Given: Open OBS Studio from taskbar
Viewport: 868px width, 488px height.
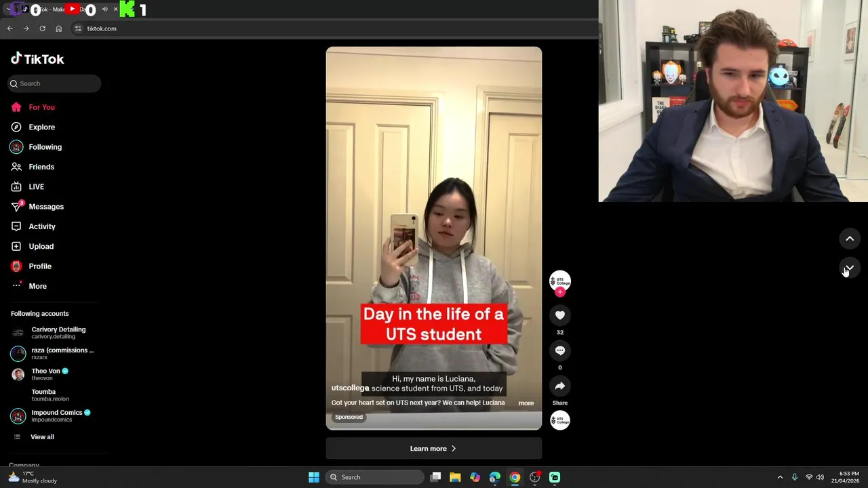Looking at the screenshot, I should point(534,477).
